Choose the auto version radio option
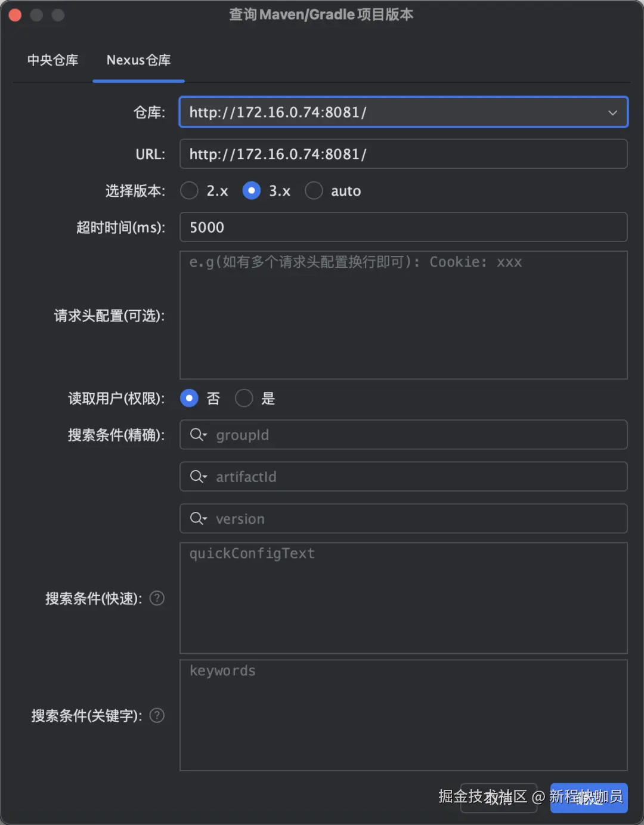This screenshot has height=825, width=644. (314, 191)
